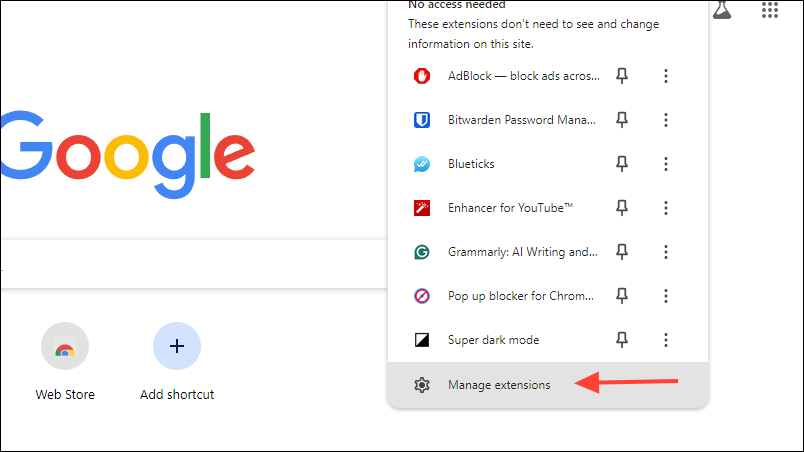Select Grammarly: AI Writing entry
The width and height of the screenshot is (804, 452).
click(x=522, y=252)
